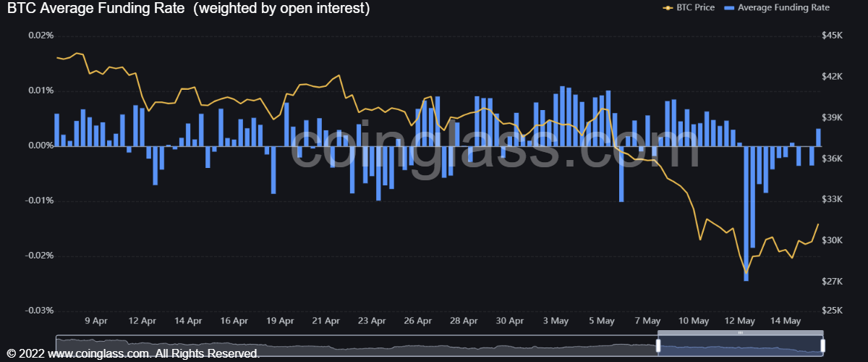Click the 12 May date label
The width and height of the screenshot is (868, 362).
739,320
